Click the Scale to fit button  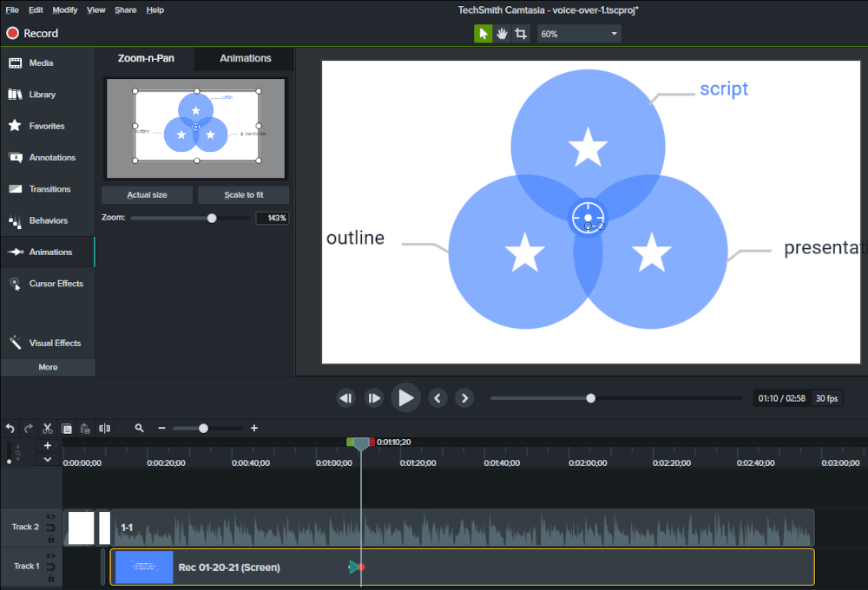tap(243, 194)
